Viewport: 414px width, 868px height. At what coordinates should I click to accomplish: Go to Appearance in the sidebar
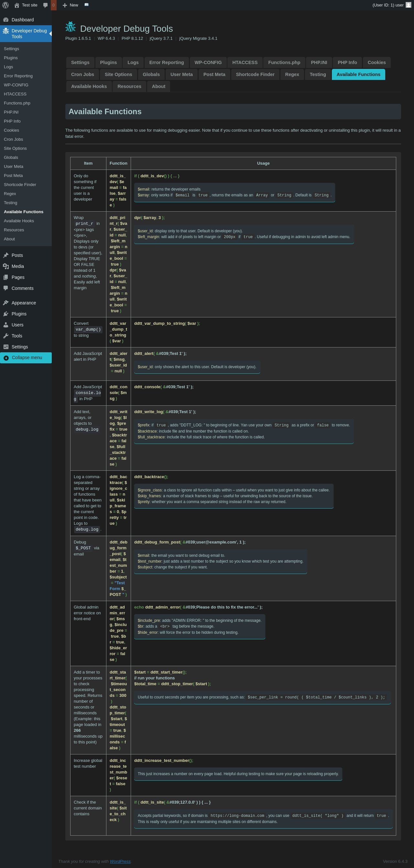[24, 302]
